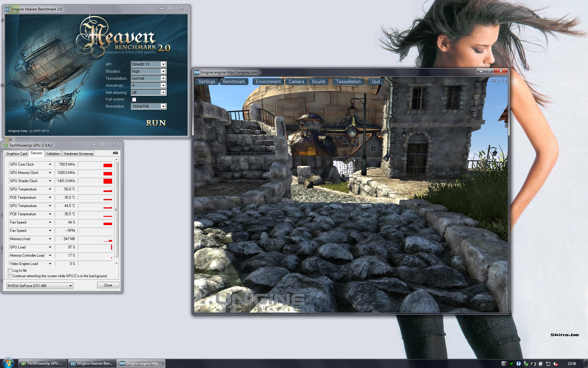Click the Heaven Benchmark title bar icon
This screenshot has width=588, height=368.
click(7, 9)
